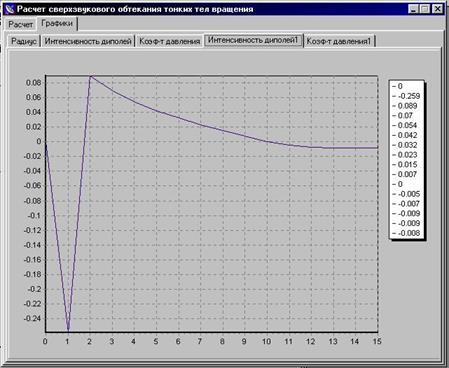The height and width of the screenshot is (368, 449).
Task: Select the Интенсивность диполей1 tab
Action: pyautogui.click(x=253, y=40)
